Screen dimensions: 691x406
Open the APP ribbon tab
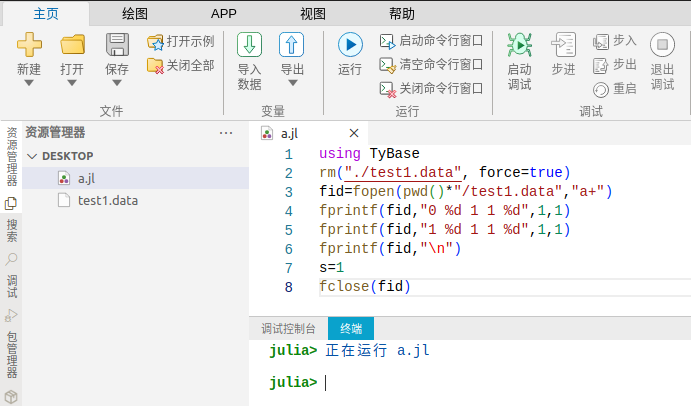tap(223, 14)
